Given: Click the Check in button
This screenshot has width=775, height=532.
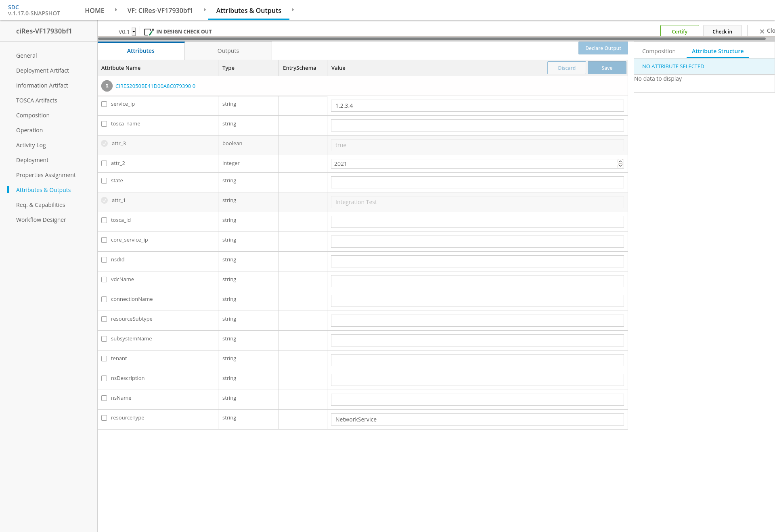Looking at the screenshot, I should tap(722, 31).
